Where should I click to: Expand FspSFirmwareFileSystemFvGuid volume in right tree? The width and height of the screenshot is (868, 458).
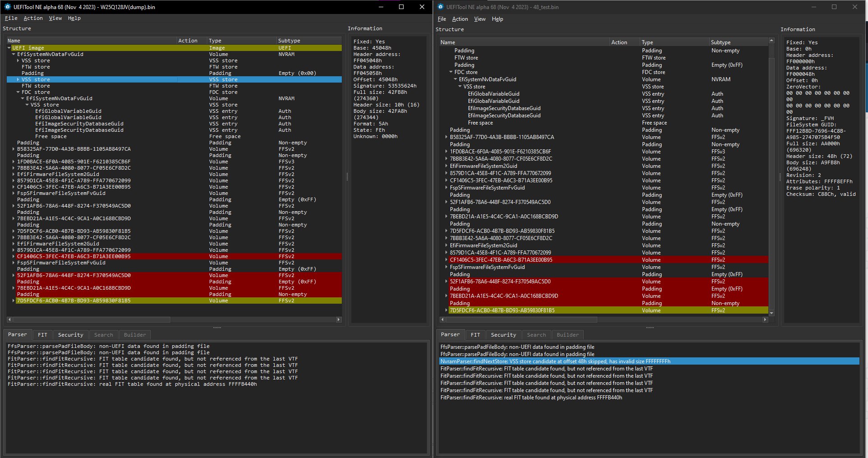click(446, 188)
